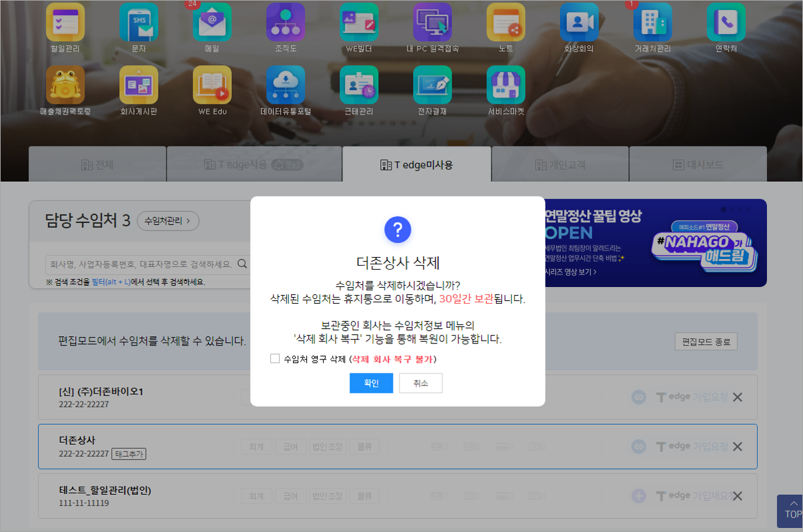Screen dimensions: 803x532
Task: Click 취소 to cancel deletion
Action: (420, 384)
